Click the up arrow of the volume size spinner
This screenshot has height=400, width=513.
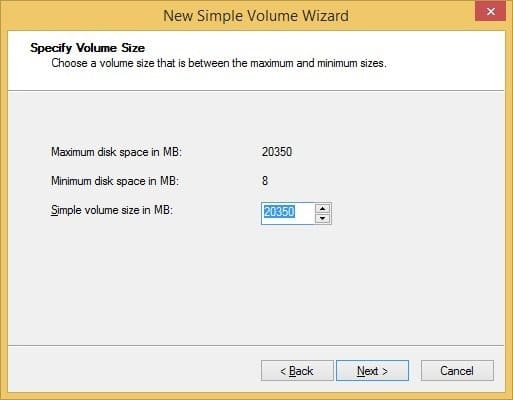(x=322, y=209)
